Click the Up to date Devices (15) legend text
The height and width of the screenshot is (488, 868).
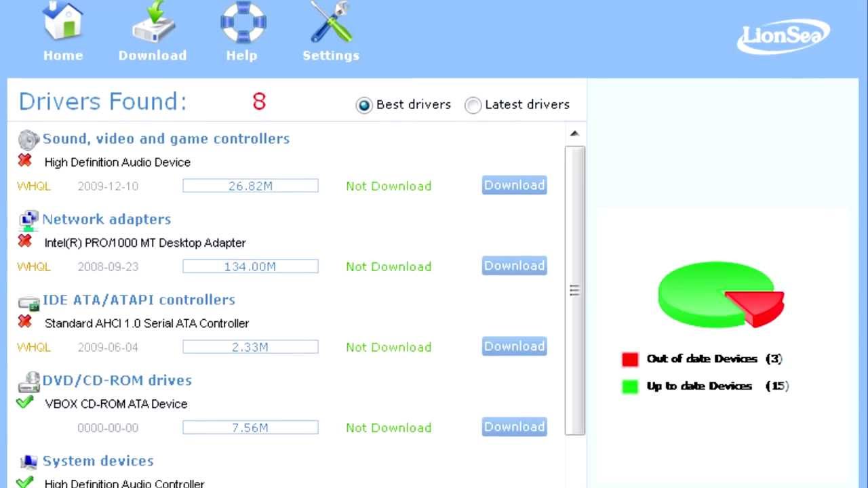click(x=717, y=386)
